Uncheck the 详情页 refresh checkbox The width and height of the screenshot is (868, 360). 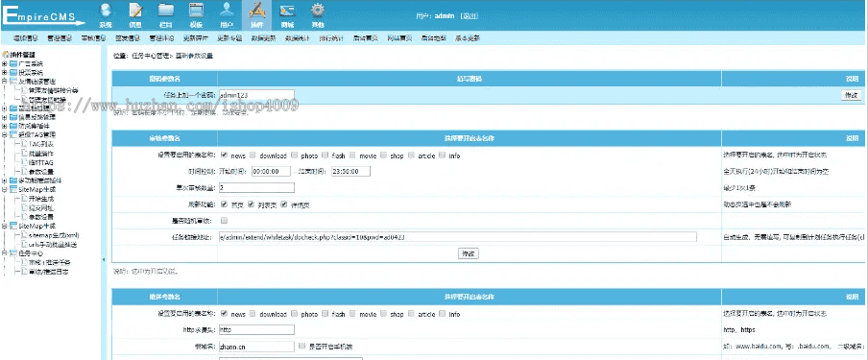pos(284,204)
